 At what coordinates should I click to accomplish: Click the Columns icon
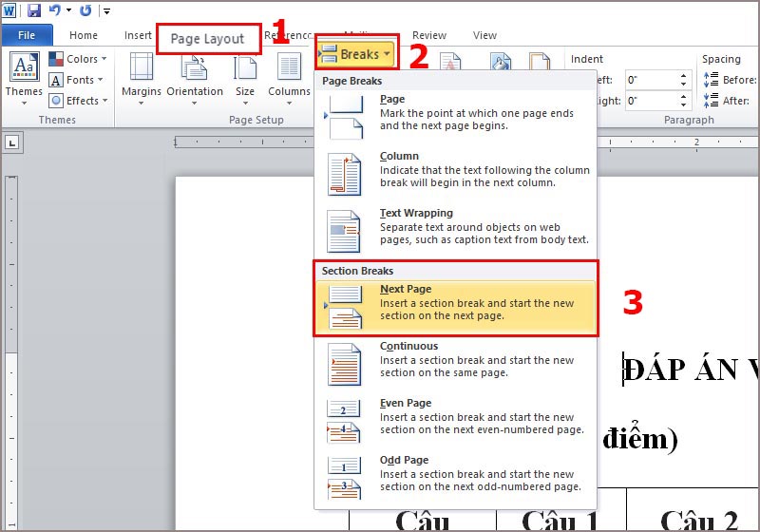coord(289,66)
